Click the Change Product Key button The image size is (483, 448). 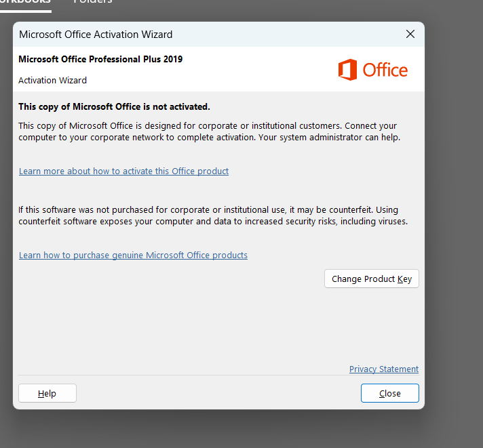372,279
